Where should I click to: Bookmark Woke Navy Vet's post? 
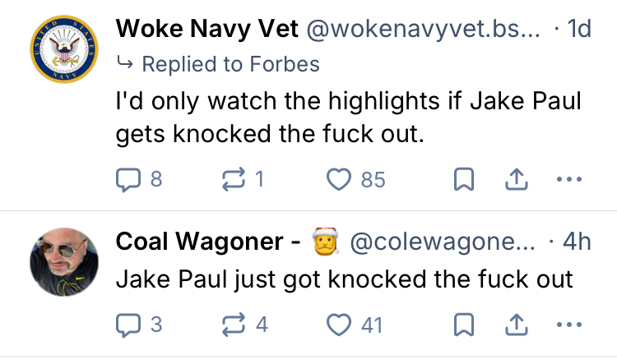coord(463,179)
